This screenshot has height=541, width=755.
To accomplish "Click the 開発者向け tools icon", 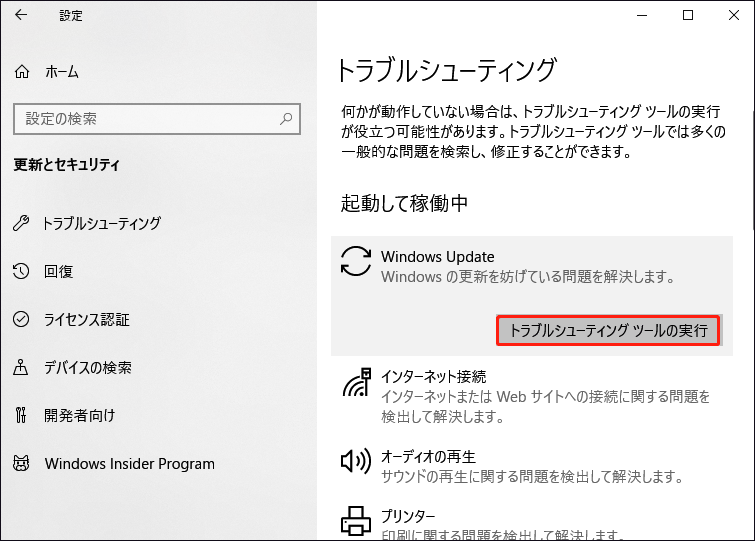I will click(x=22, y=415).
